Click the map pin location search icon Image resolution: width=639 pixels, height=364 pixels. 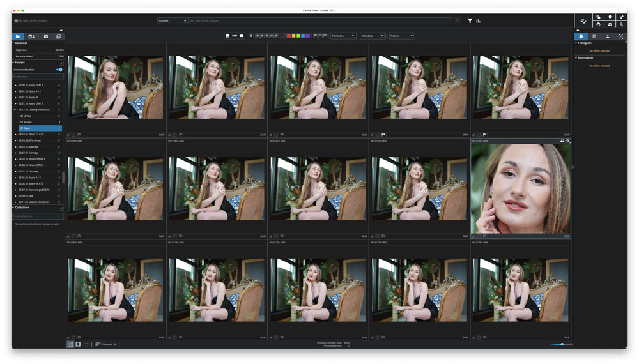tap(610, 17)
